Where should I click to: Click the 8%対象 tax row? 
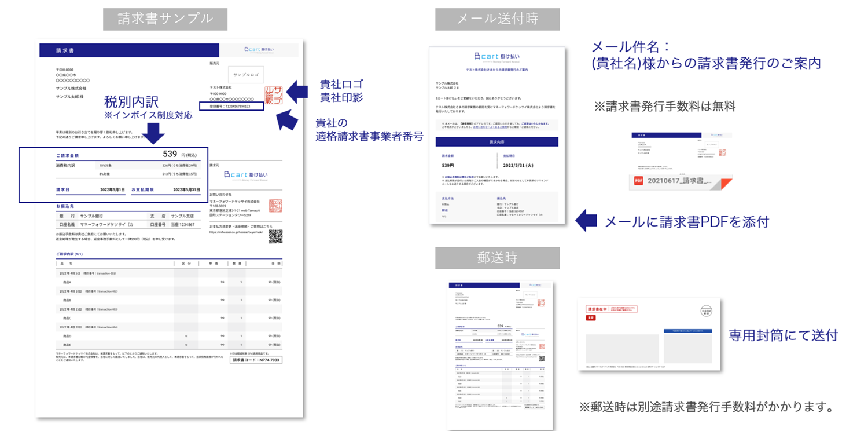point(149,173)
